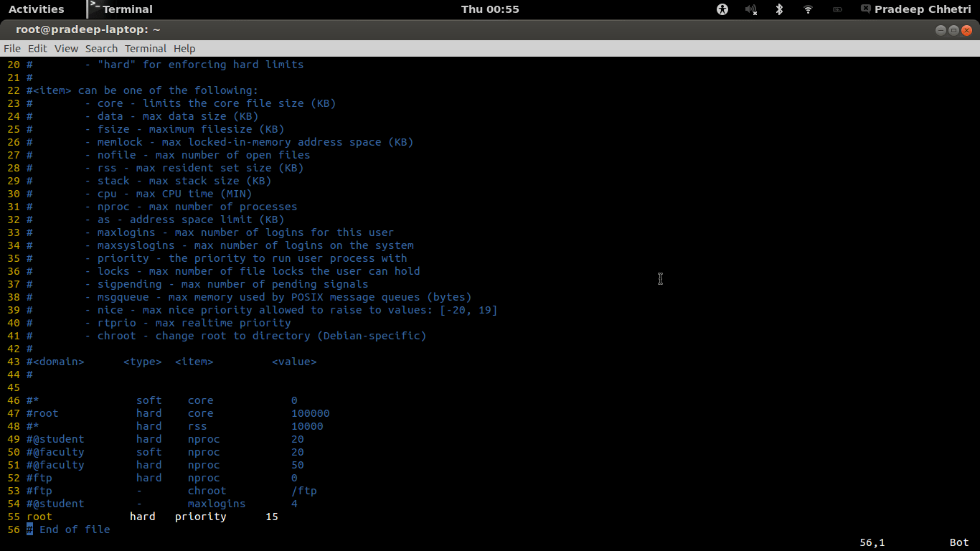980x551 pixels.
Task: Click the "<value>" column header
Action: (x=294, y=362)
